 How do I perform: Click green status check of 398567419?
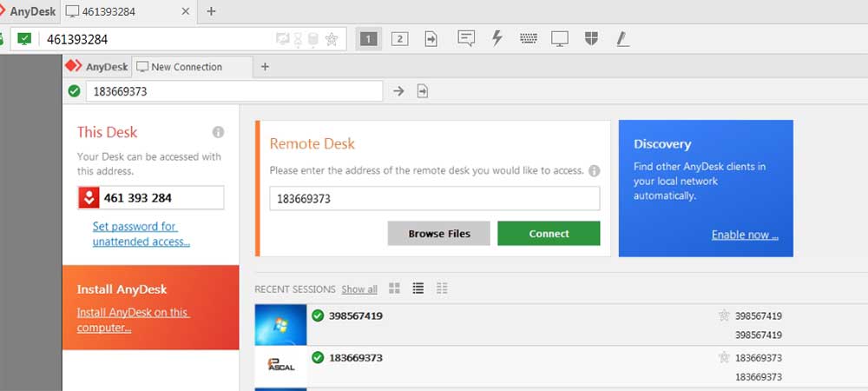coord(318,315)
